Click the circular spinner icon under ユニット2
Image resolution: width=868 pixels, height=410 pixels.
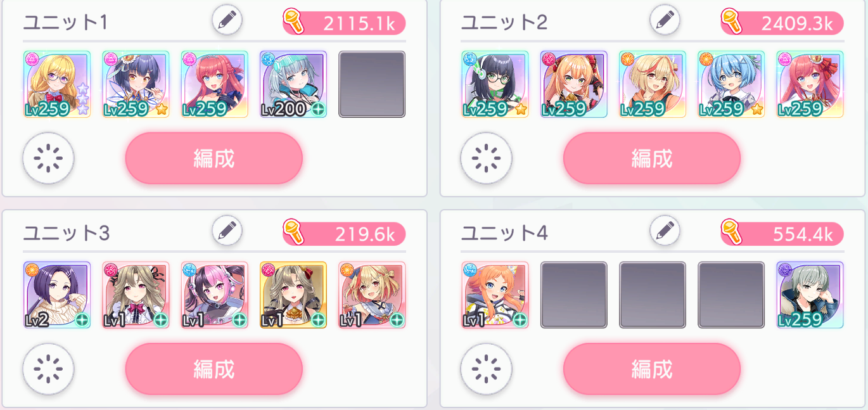[x=487, y=158]
